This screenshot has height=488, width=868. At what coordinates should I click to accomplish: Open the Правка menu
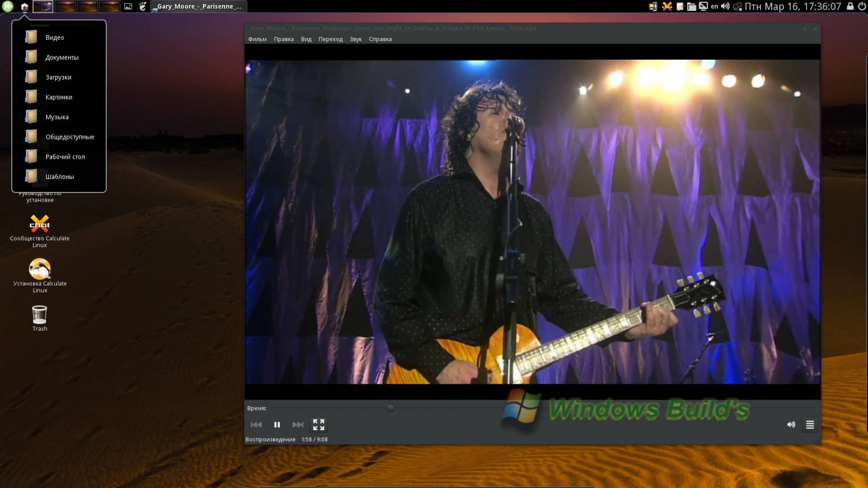coord(283,39)
